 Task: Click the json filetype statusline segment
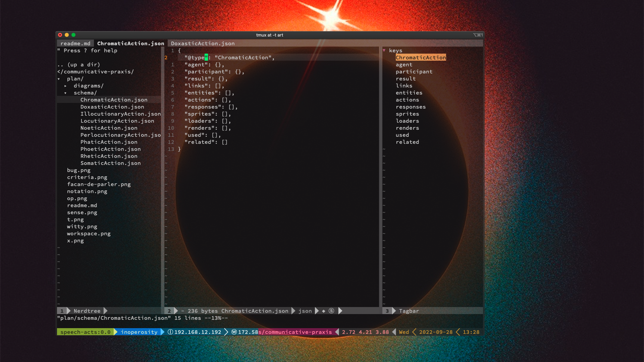pyautogui.click(x=305, y=311)
